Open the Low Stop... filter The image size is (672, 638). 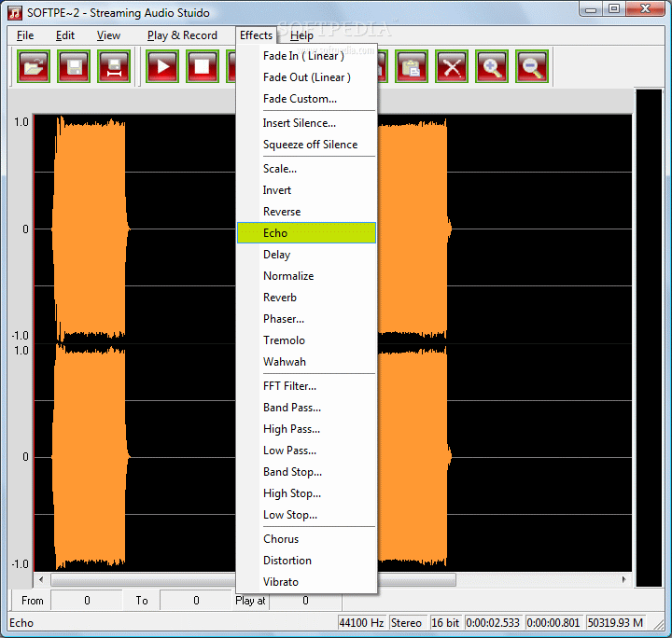(x=306, y=515)
